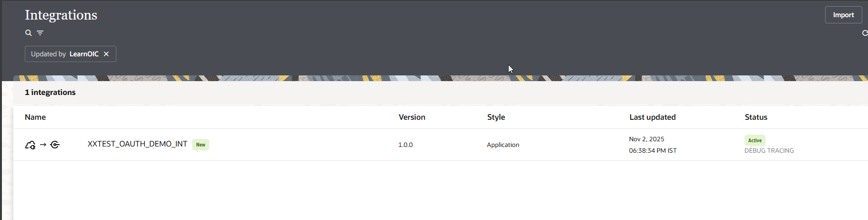868x220 pixels.
Task: Click the search magnifier icon
Action: [x=29, y=33]
